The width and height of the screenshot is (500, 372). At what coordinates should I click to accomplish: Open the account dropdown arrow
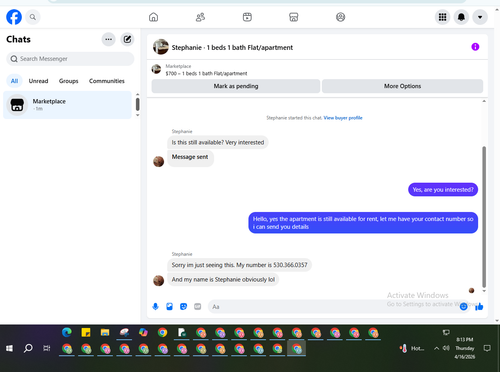tap(480, 17)
